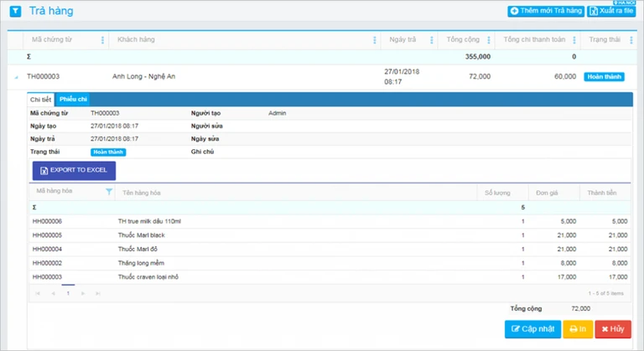Image resolution: width=644 pixels, height=351 pixels.
Task: Go to last page of items pager
Action: 98,293
